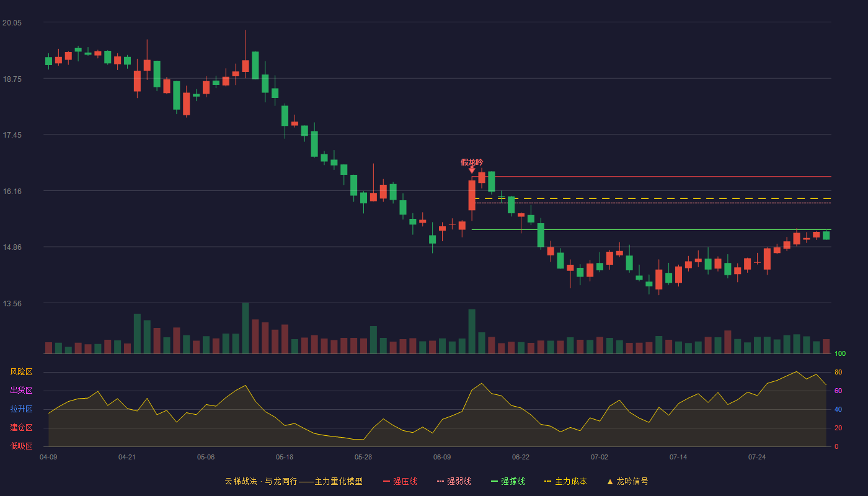868x496 pixels.
Task: Click the 假龙吟 signal marker on the chart
Action: coord(472,165)
